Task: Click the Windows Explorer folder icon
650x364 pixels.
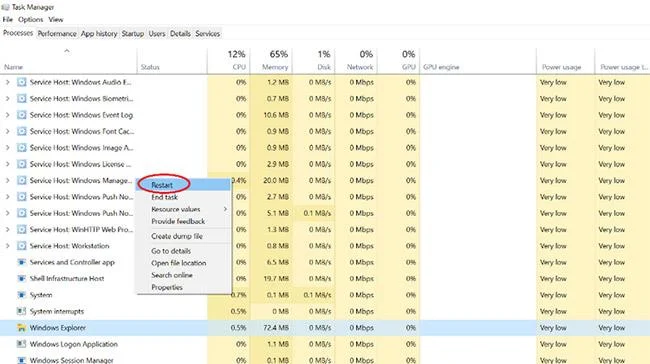Action: click(22, 328)
